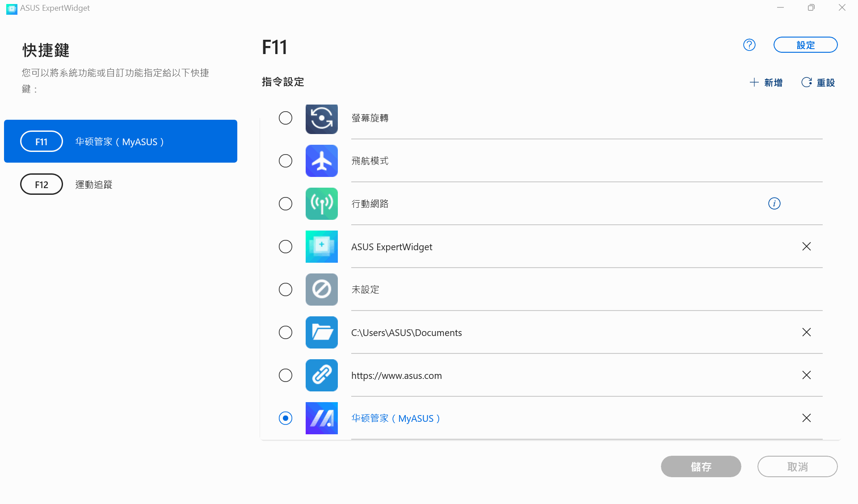Click the 儲存 save button

coord(701,466)
